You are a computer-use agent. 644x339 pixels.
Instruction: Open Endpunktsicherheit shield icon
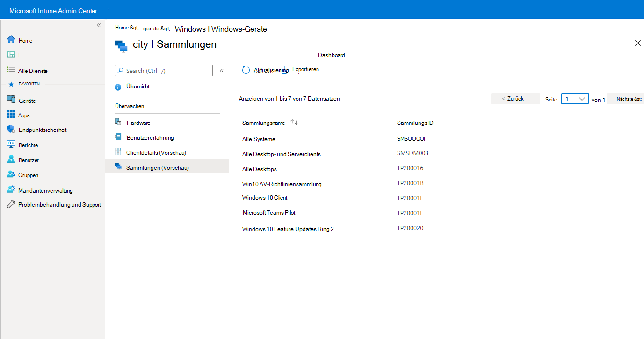click(11, 130)
